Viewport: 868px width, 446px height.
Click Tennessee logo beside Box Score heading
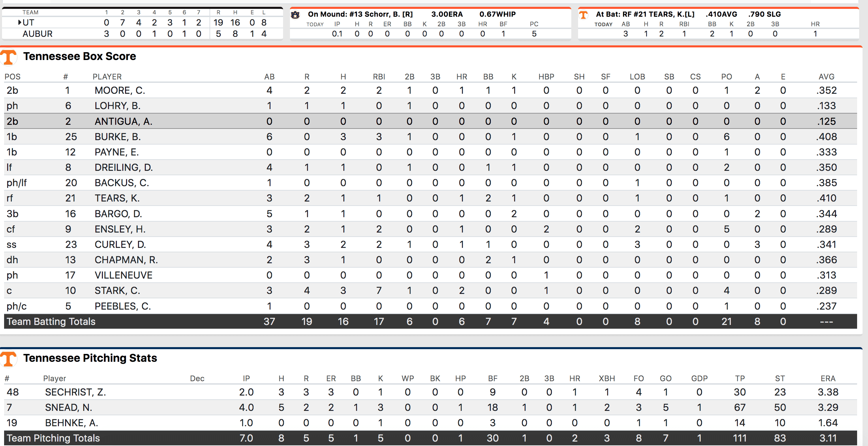click(x=9, y=57)
